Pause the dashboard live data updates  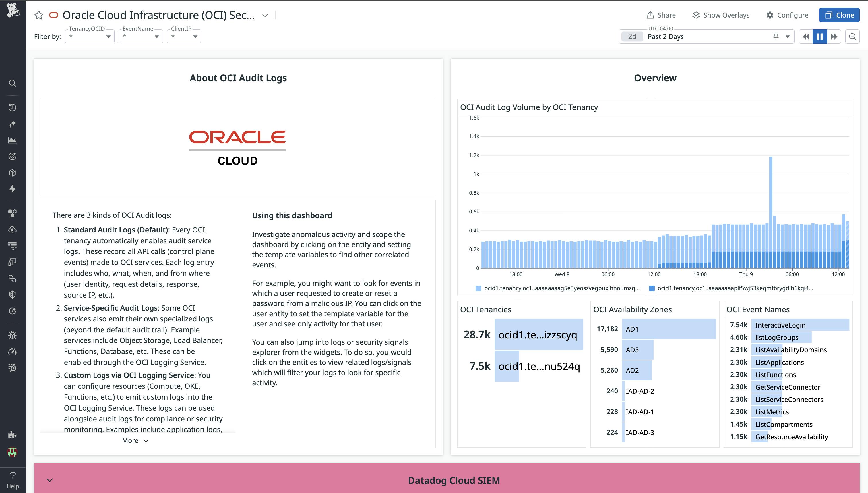(x=819, y=36)
